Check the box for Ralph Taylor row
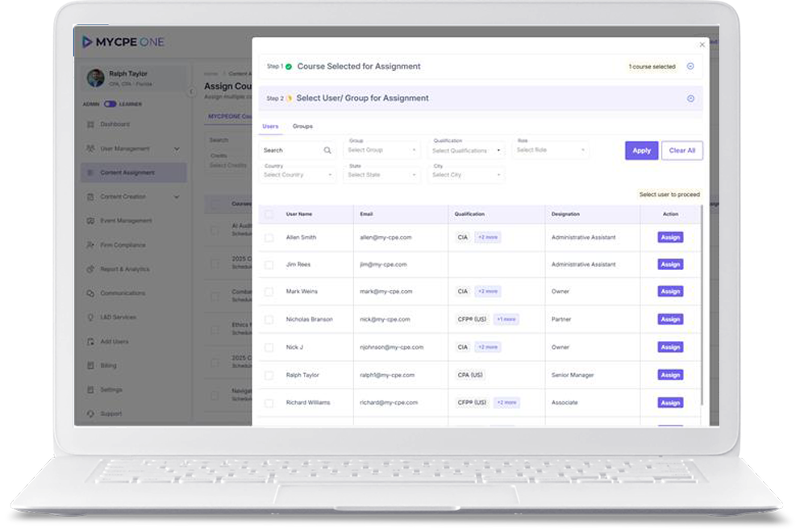This screenshot has width=800, height=532. coord(269,376)
